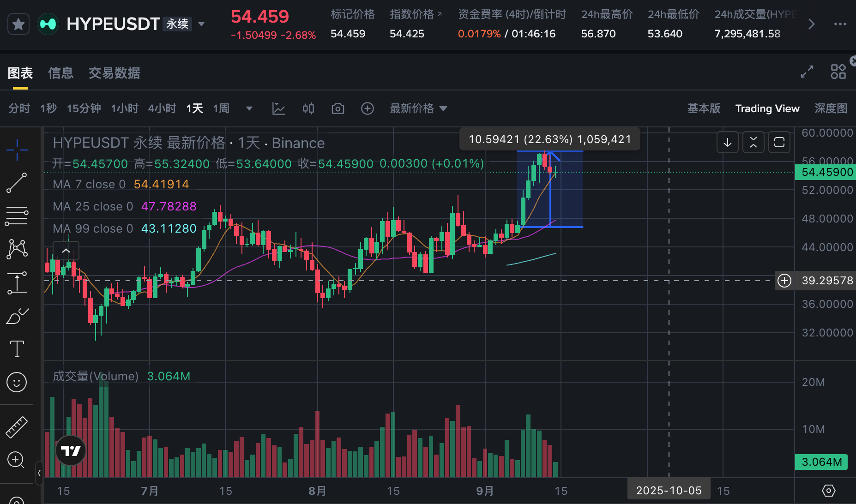Screen dimensions: 856x504
Task: Switch to Trading View chart mode
Action: (767, 108)
